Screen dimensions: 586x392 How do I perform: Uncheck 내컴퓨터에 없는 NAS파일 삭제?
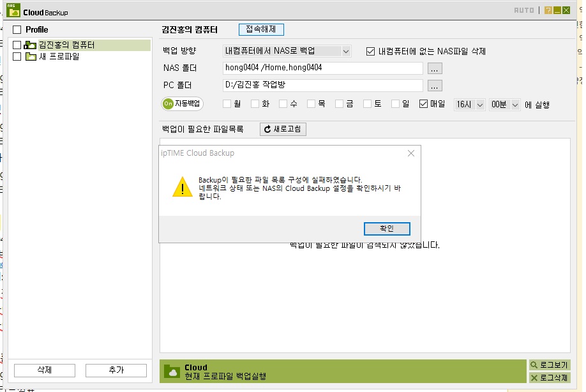pos(370,51)
